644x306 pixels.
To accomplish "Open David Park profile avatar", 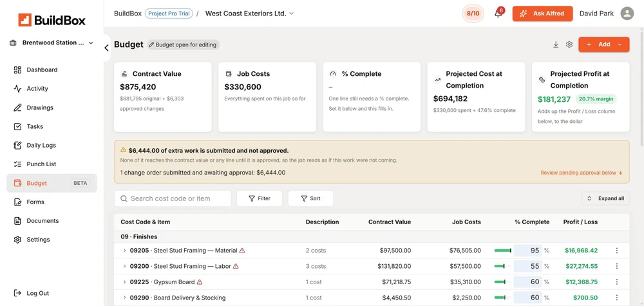I will click(627, 14).
